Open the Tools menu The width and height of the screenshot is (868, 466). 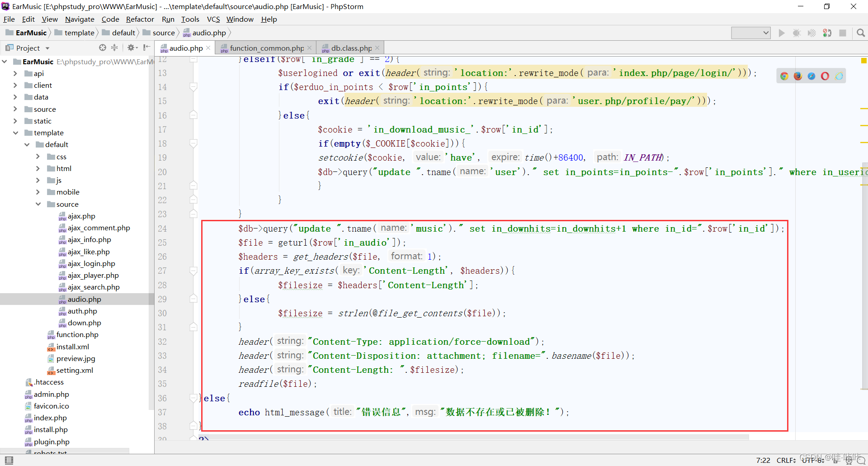tap(190, 19)
